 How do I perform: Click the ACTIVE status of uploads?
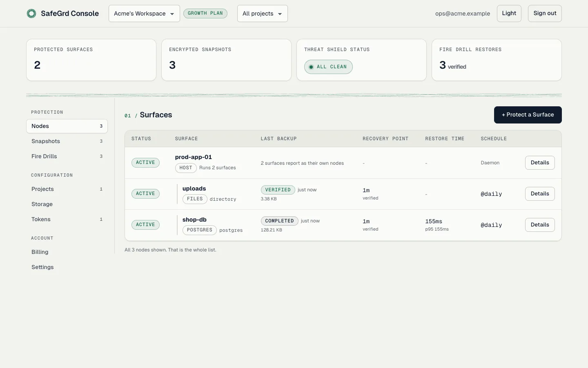145,194
